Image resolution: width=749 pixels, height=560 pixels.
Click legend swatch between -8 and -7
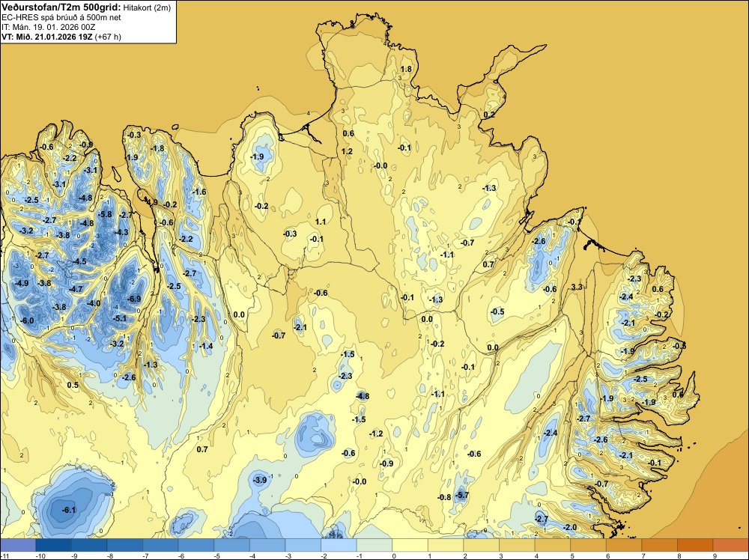pyautogui.click(x=124, y=545)
